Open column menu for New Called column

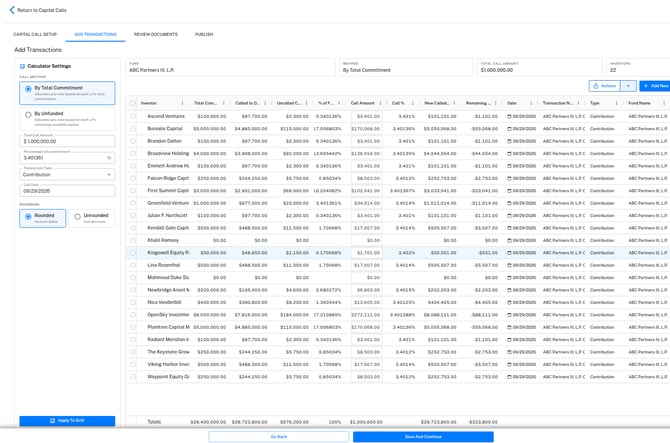coord(454,103)
